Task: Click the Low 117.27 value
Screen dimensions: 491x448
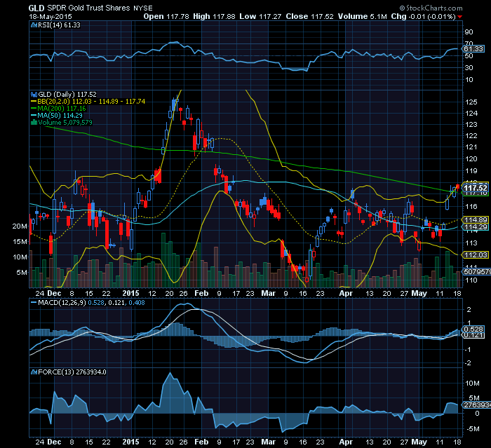Action: coord(260,16)
